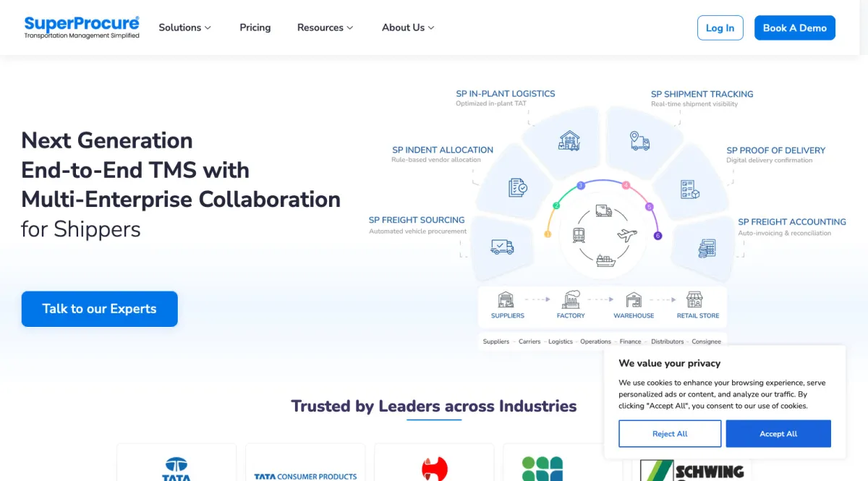This screenshot has width=868, height=481.
Task: Click the Operations text in stakeholder row
Action: 596,341
